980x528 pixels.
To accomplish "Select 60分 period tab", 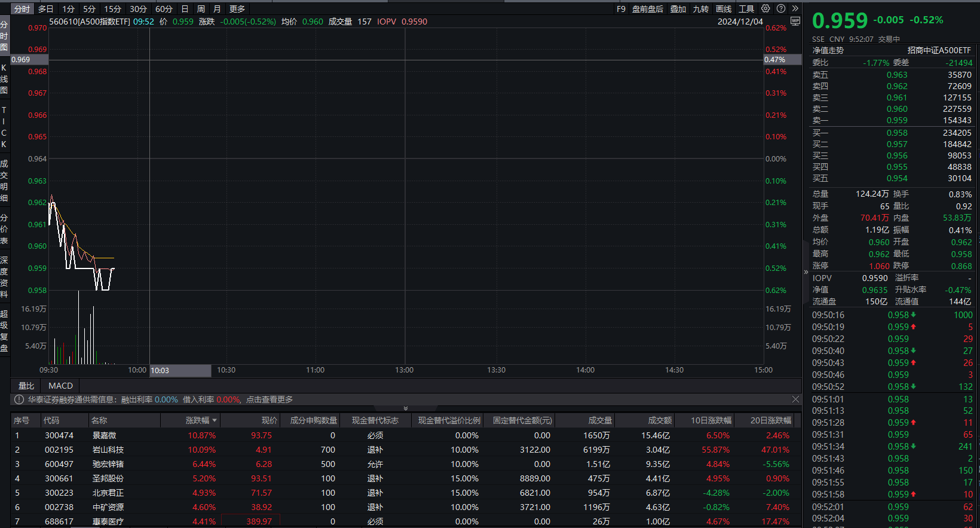I will tap(164, 9).
